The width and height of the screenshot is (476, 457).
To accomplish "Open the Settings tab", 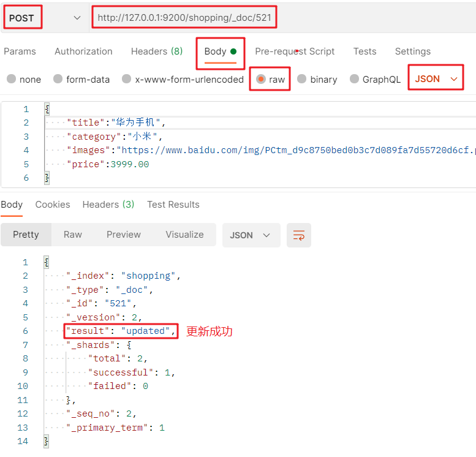I will [412, 51].
